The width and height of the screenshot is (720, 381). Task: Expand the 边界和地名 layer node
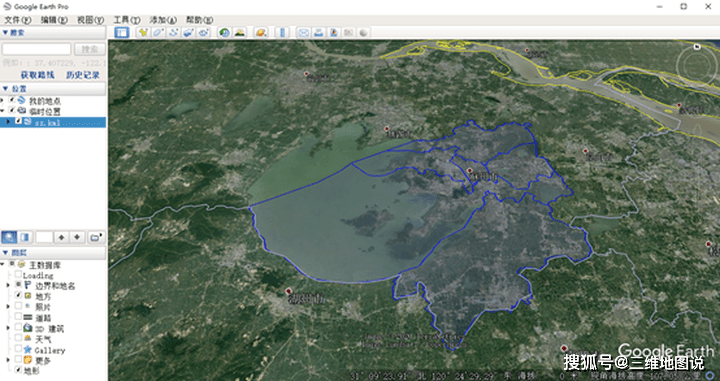click(8, 286)
